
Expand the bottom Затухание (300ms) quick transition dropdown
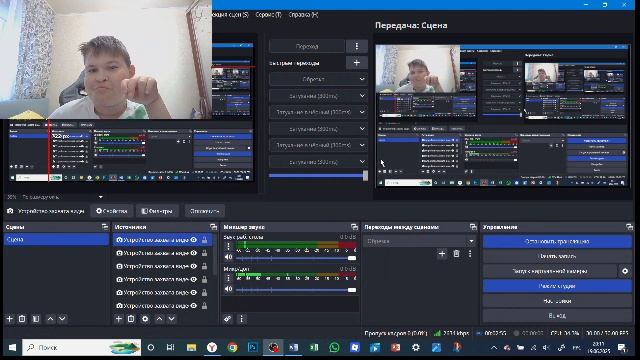point(318,162)
